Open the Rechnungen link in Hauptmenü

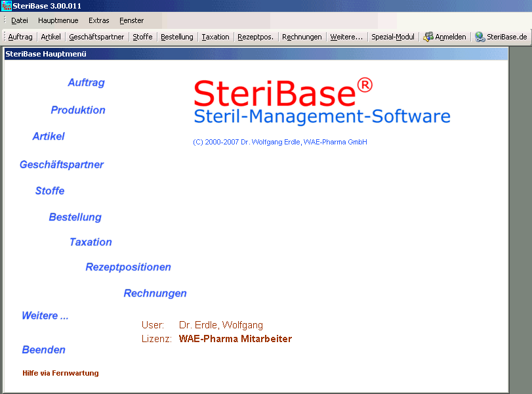pyautogui.click(x=155, y=294)
